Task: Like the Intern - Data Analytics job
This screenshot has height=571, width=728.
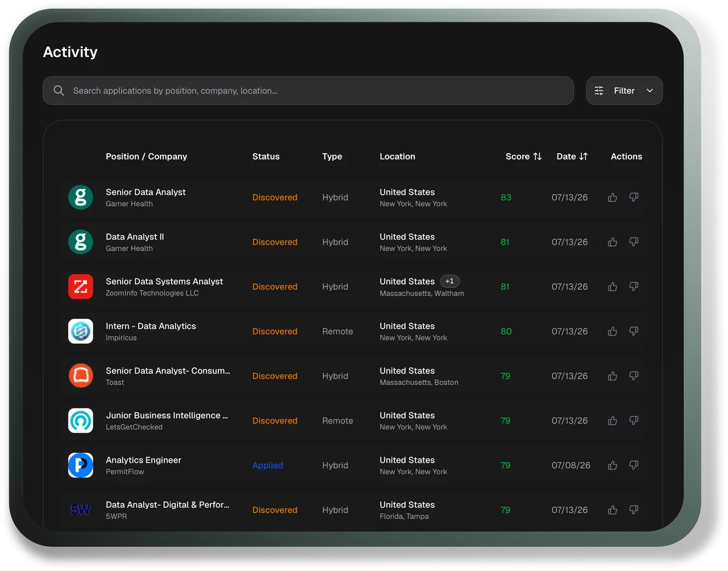Action: 613,331
